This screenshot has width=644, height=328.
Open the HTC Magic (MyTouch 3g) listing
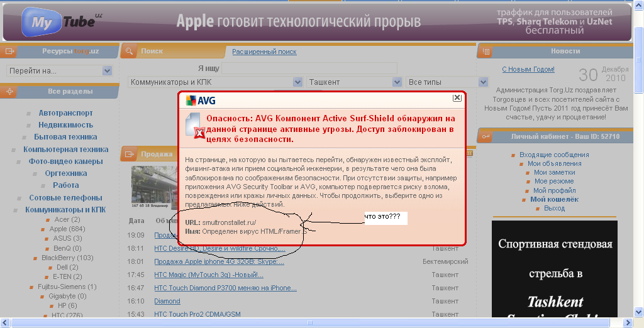tap(209, 275)
